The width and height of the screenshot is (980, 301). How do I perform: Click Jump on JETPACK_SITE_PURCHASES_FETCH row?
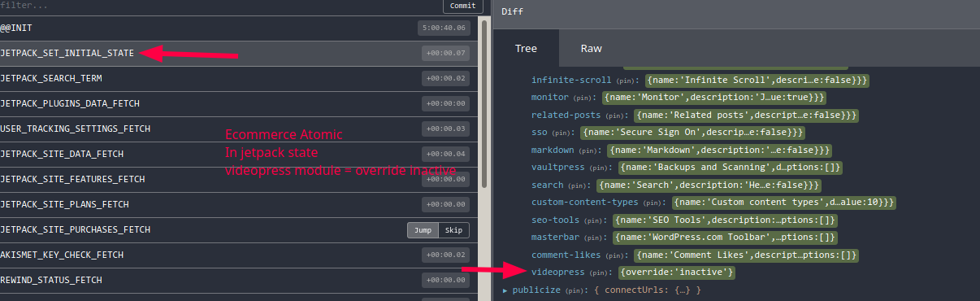click(x=423, y=229)
